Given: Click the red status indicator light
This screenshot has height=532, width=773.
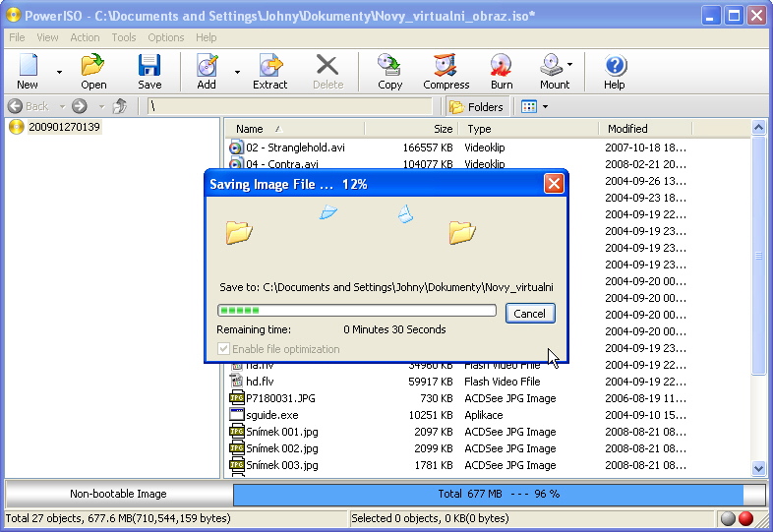Looking at the screenshot, I should point(746,518).
